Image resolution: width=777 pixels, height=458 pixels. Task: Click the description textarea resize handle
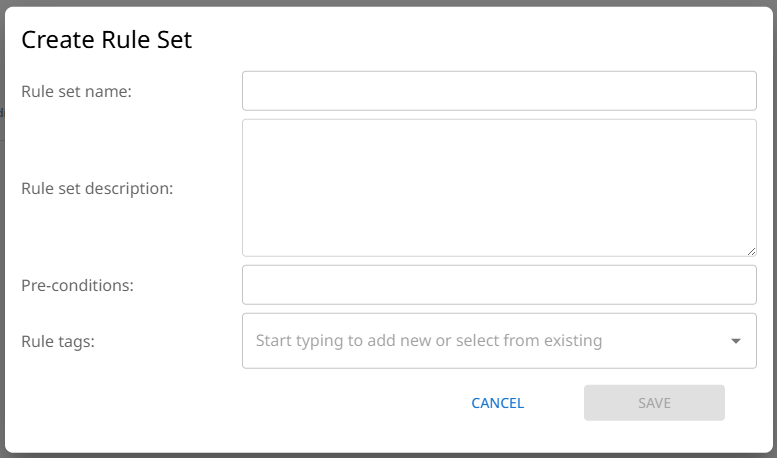coord(751,251)
